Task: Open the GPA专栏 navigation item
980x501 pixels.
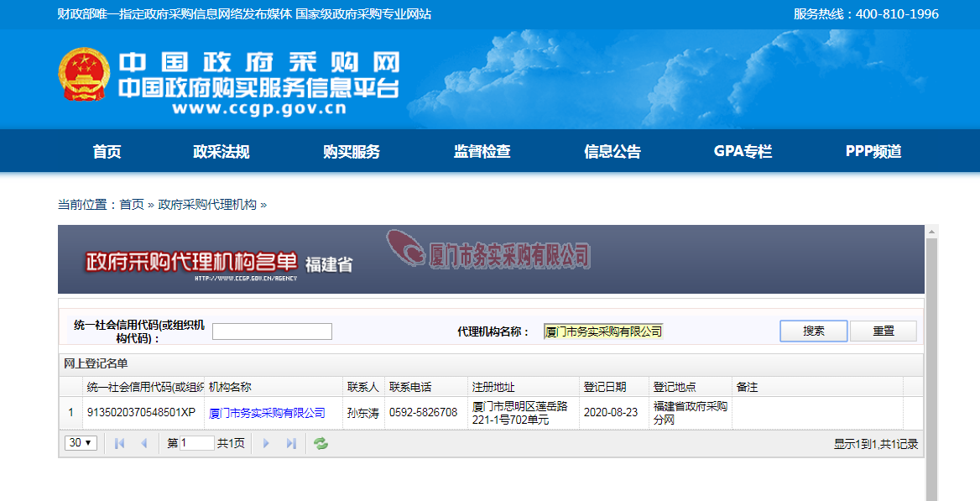Action: click(743, 152)
